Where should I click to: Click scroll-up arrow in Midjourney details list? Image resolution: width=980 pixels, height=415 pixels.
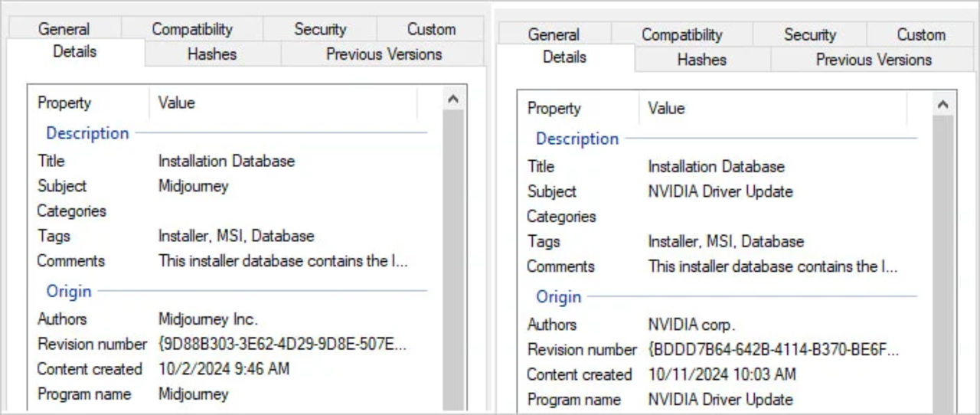pos(453,99)
